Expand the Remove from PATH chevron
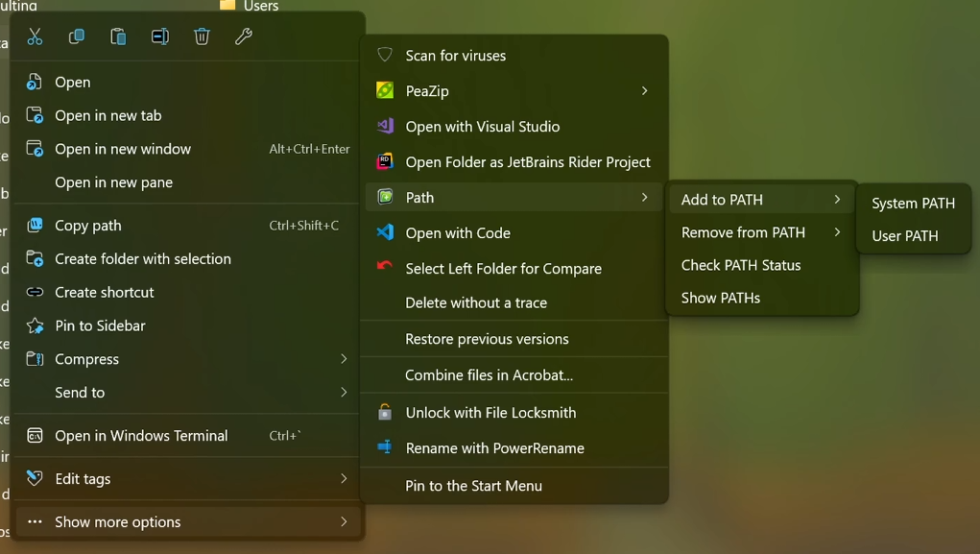Screen dimensions: 980x554 pyautogui.click(x=837, y=232)
